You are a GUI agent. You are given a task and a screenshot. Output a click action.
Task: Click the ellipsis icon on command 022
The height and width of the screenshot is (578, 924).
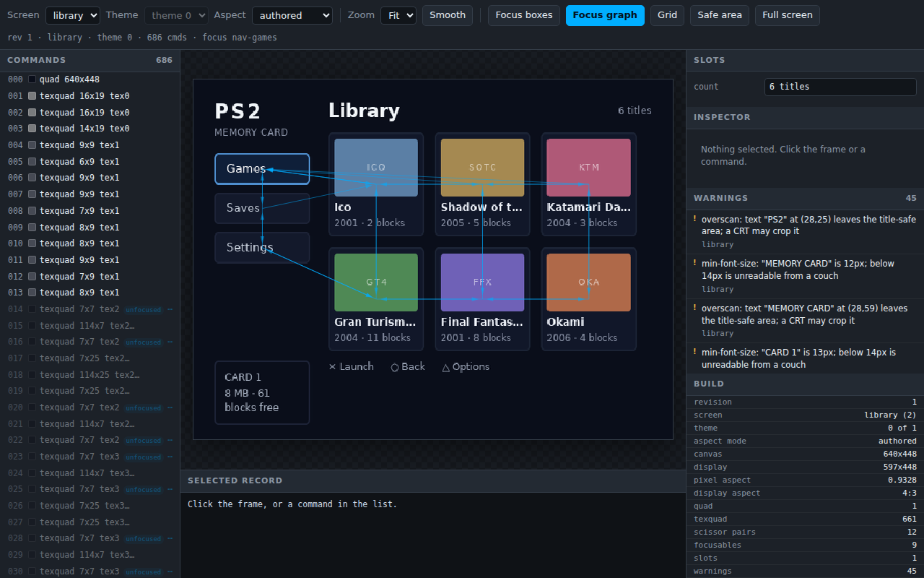[x=170, y=440]
